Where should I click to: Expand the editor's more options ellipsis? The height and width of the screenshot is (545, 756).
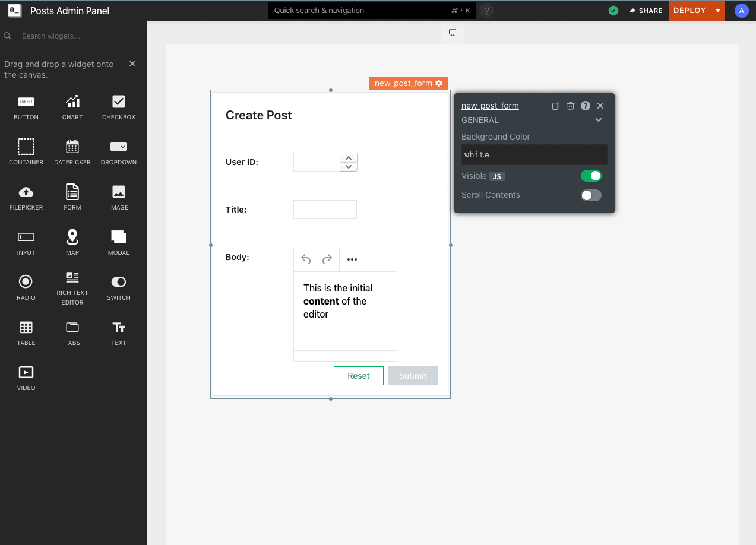click(x=352, y=259)
